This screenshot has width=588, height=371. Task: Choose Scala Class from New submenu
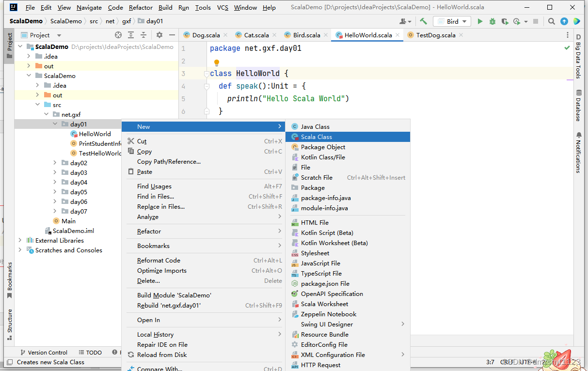(x=348, y=137)
